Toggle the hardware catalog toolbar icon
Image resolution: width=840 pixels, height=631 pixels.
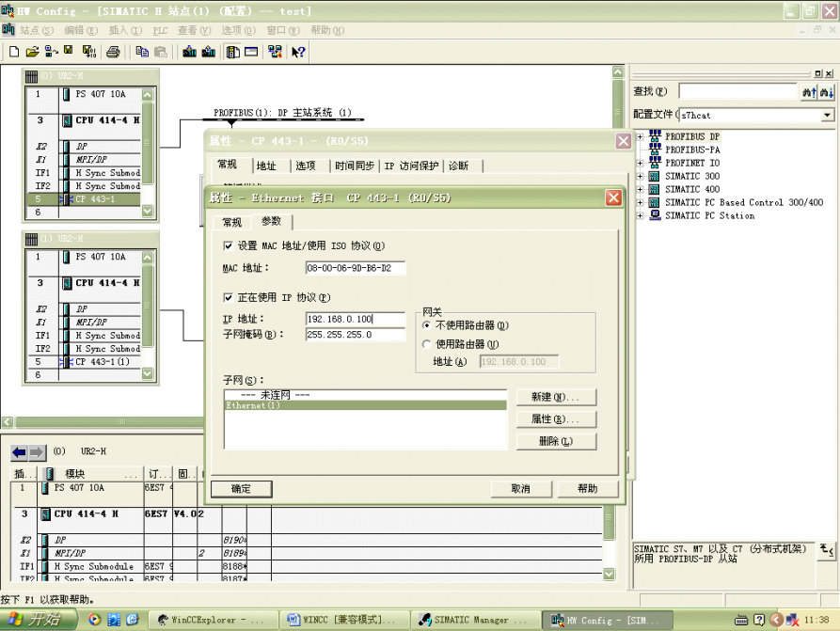click(232, 52)
